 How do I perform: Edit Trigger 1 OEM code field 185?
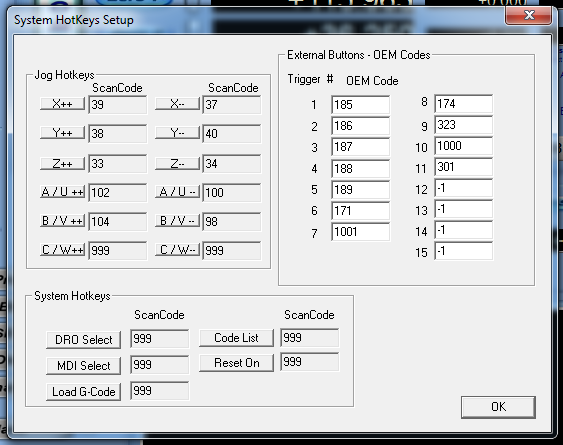[360, 105]
